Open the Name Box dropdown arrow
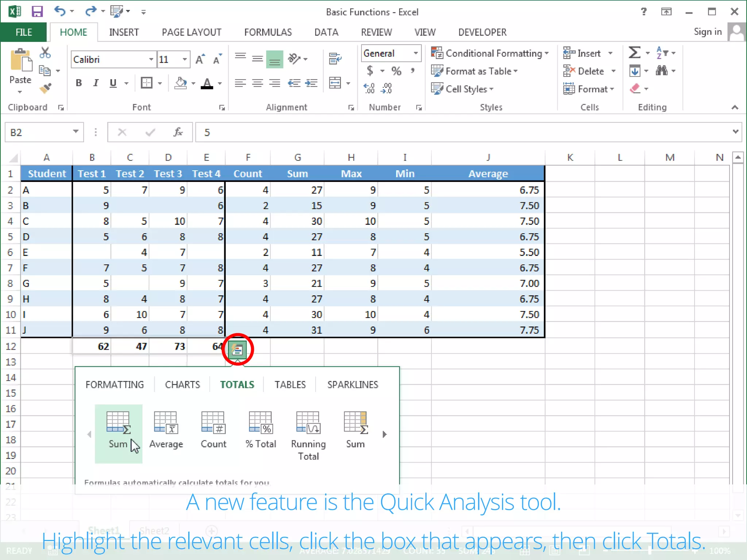 point(76,132)
